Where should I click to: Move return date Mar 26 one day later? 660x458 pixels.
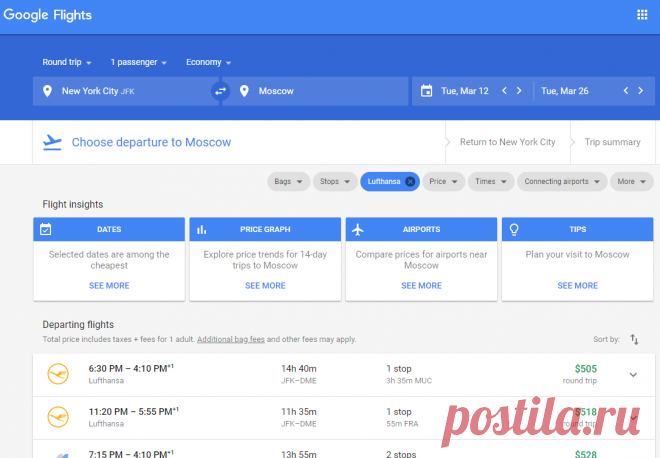(641, 91)
